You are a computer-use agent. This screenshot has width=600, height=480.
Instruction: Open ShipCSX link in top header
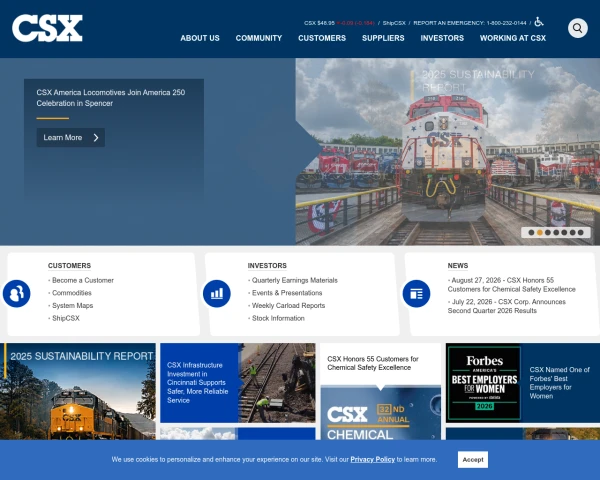(394, 23)
